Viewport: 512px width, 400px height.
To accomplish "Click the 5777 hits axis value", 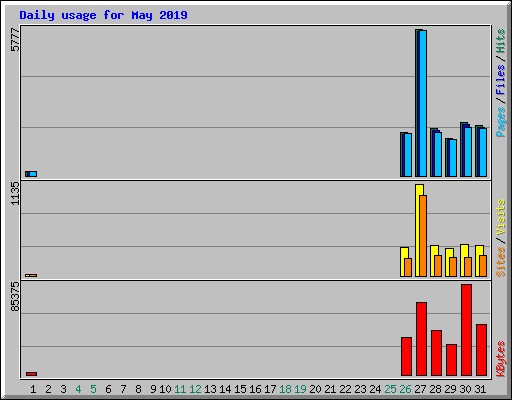I will pos(15,40).
